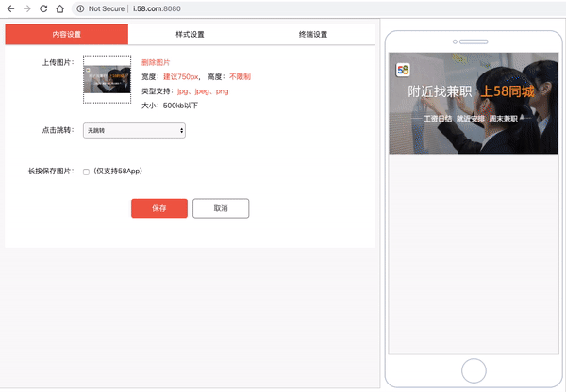
Task: Go back with the browser back arrow
Action: (x=10, y=8)
